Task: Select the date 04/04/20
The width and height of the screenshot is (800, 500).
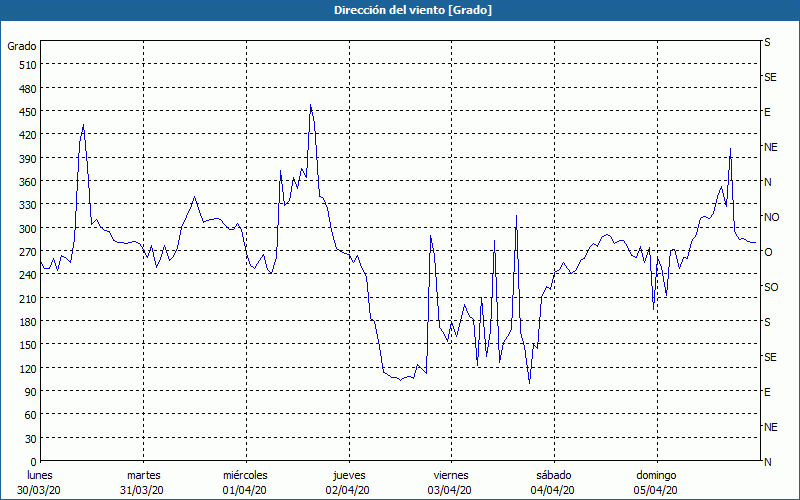Action: click(553, 490)
